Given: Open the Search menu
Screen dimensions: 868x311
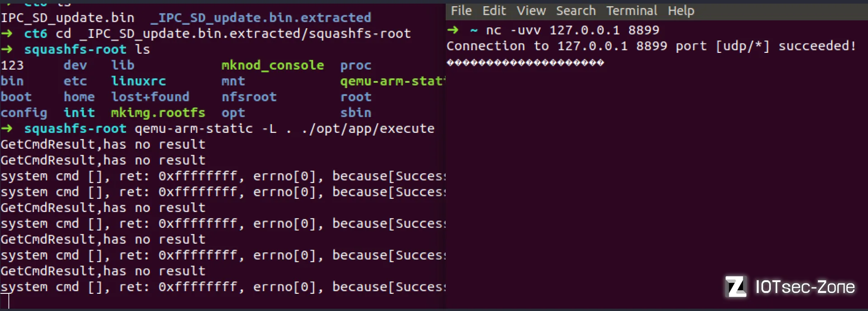Looking at the screenshot, I should [x=576, y=10].
